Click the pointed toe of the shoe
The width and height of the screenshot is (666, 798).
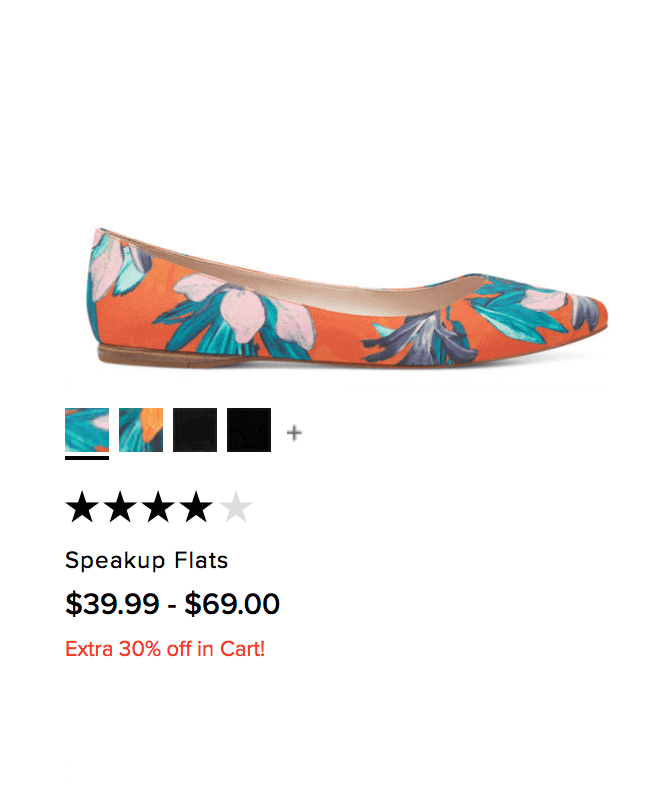pyautogui.click(x=593, y=311)
